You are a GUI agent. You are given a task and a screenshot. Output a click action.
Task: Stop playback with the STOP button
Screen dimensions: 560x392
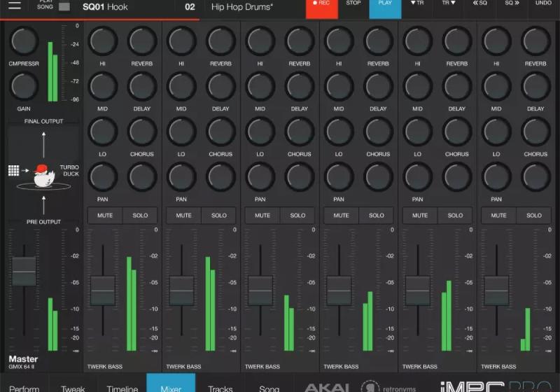click(353, 8)
